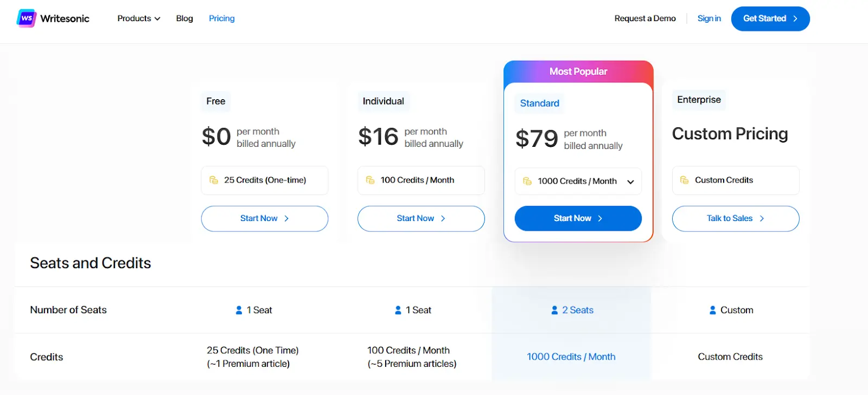This screenshot has width=868, height=395.
Task: Click the Most Popular gradient banner
Action: (578, 72)
